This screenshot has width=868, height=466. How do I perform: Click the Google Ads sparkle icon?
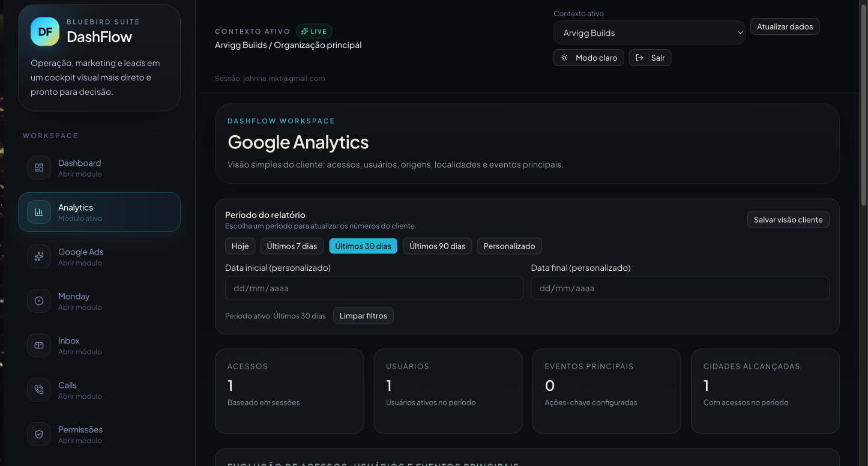(x=39, y=256)
